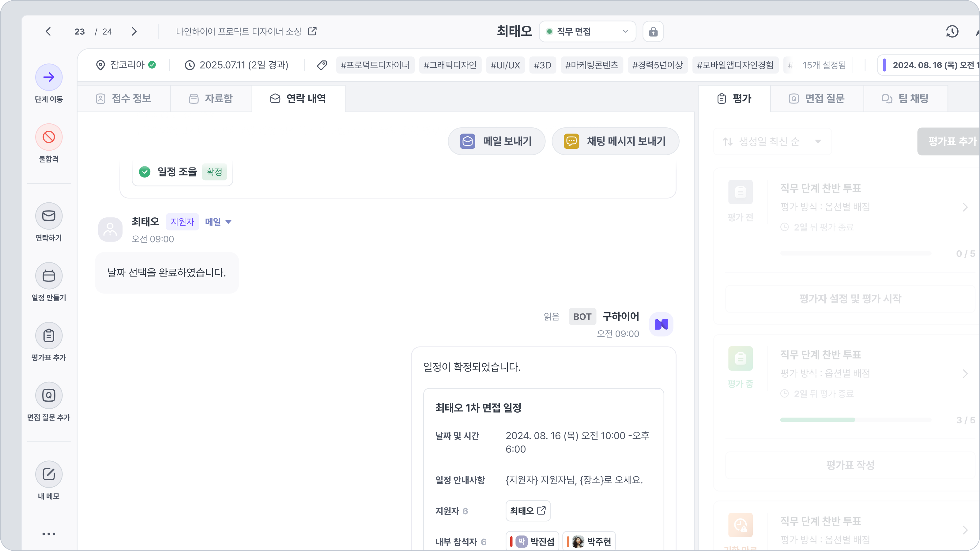The height and width of the screenshot is (551, 980).
Task: Open the 메일 channel dropdown
Action: click(x=218, y=222)
